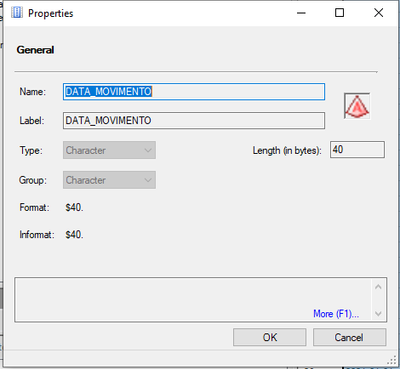The image size is (400, 369).
Task: Click the red character type icon
Action: (x=357, y=106)
